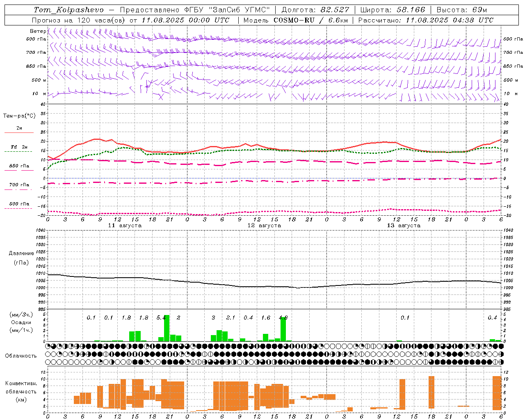
Task: Click the computed time 11.08.2025 04:38 UTC
Action: 449,20
